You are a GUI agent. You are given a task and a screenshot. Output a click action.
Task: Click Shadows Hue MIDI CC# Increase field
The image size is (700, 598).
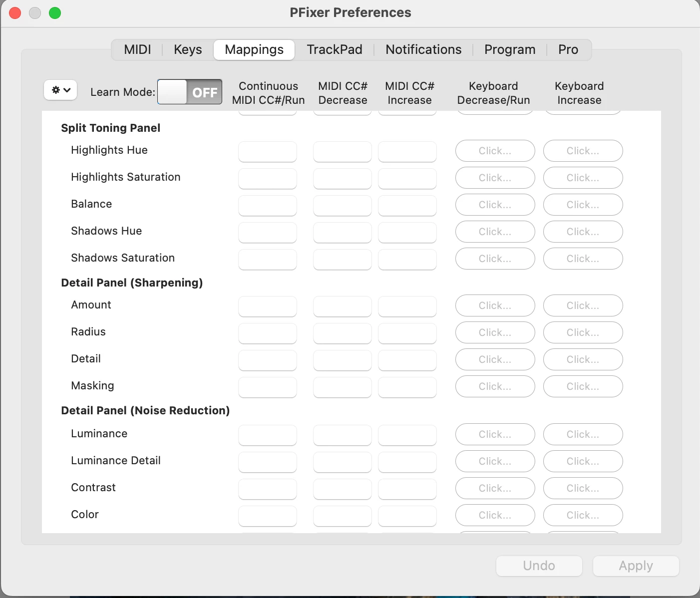[407, 233]
